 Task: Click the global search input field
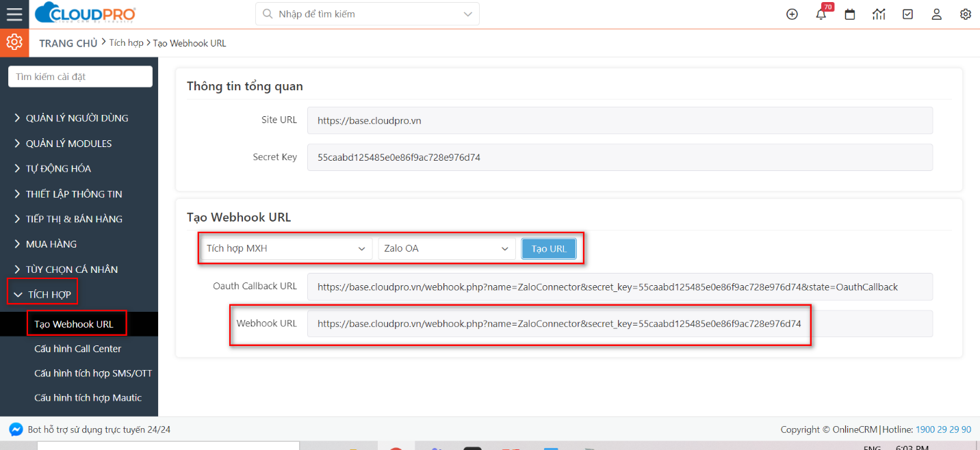367,14
